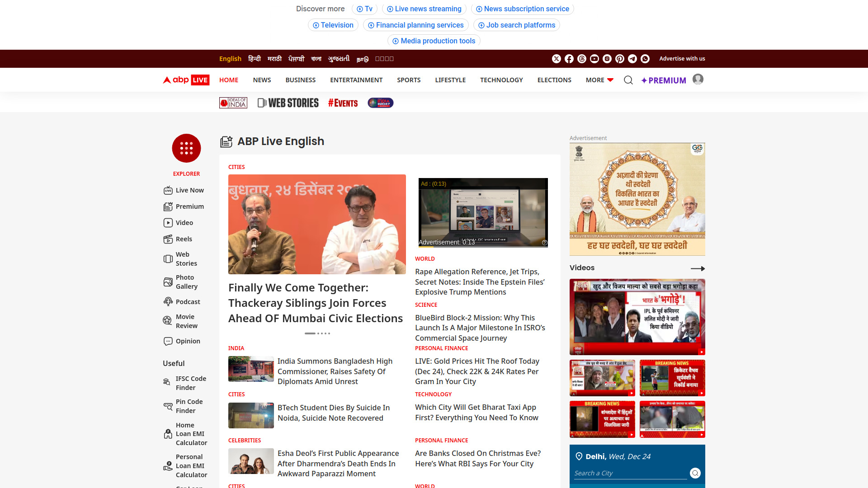Click the YouTube social icon
Image resolution: width=868 pixels, height=488 pixels.
point(594,59)
